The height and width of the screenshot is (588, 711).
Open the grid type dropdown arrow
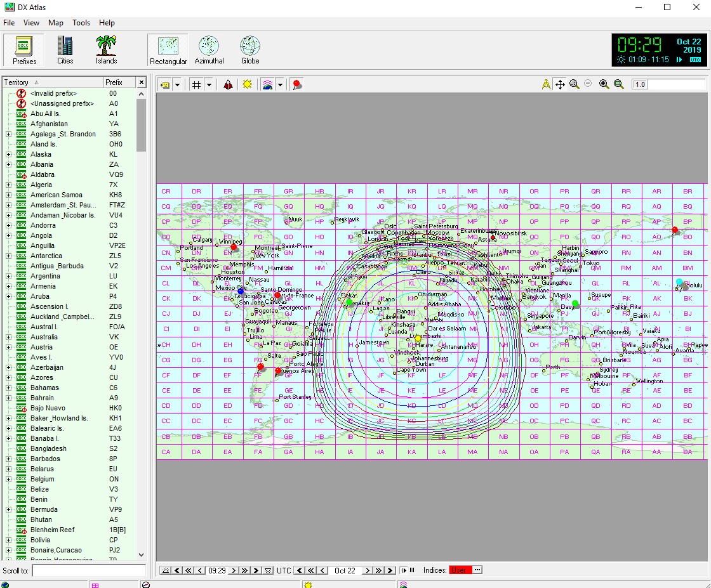(209, 84)
